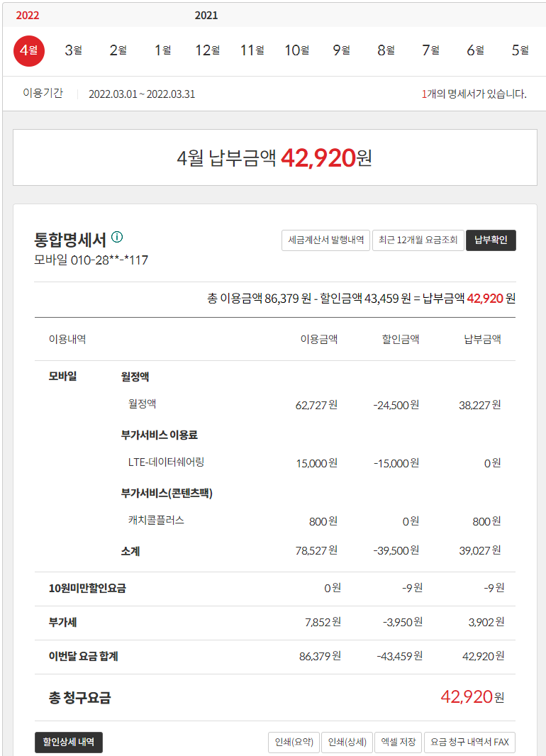View the 5월 billing month
The image size is (546, 756).
click(x=520, y=50)
